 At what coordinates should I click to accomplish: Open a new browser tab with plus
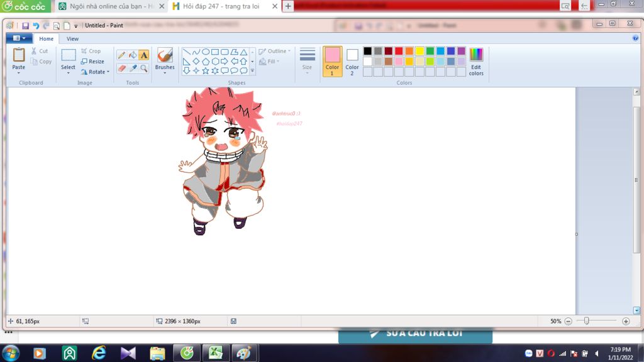click(x=288, y=6)
